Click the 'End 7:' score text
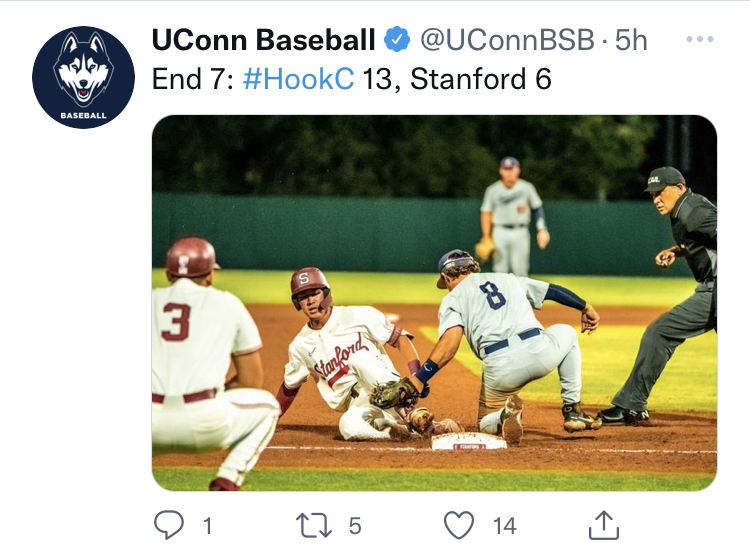 click(193, 79)
